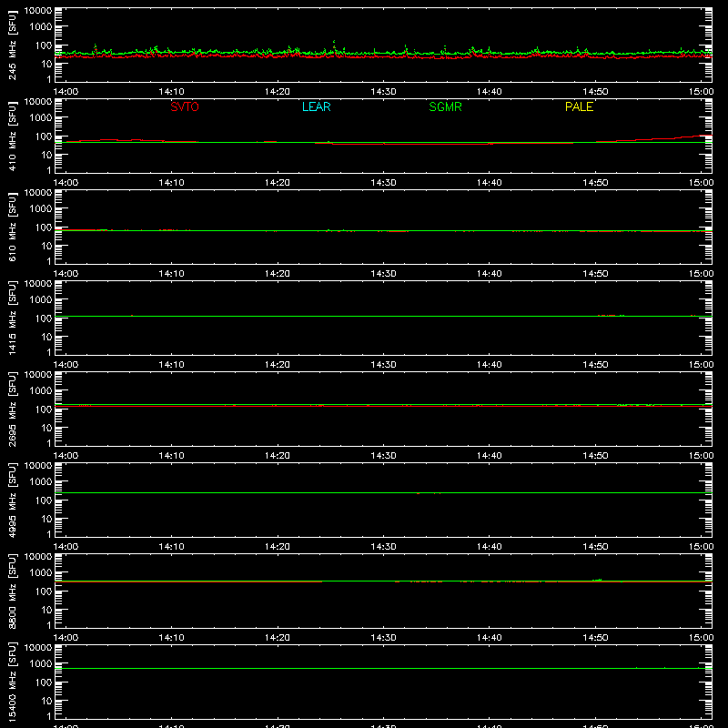
Task: Click 14:10 tick label under 410 MHz panel
Action: [x=171, y=183]
